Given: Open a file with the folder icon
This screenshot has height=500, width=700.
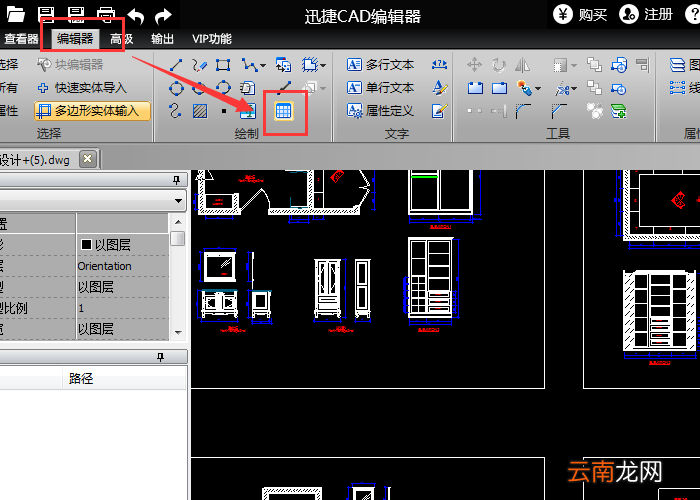Looking at the screenshot, I should coord(15,14).
